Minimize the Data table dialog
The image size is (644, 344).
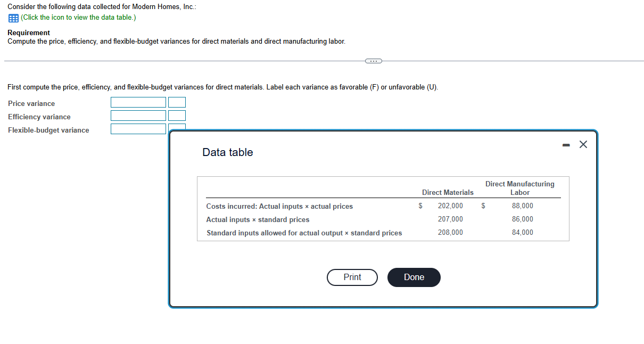pos(566,144)
